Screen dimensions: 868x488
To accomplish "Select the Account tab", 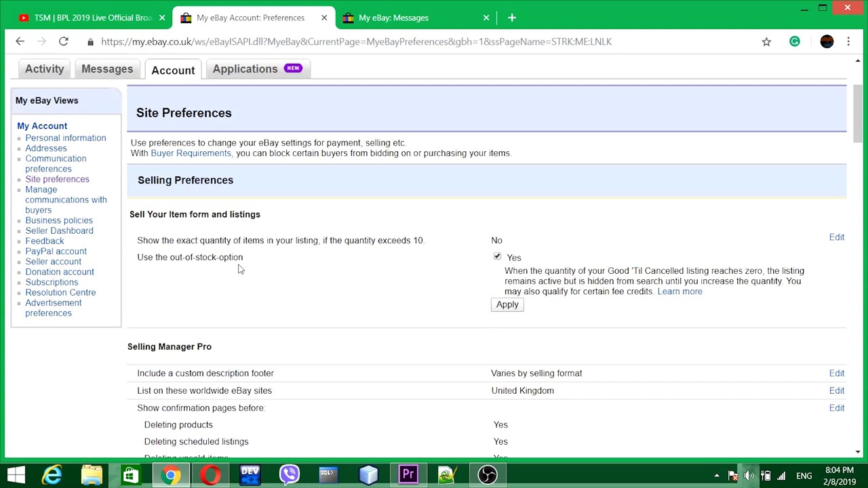I will (x=173, y=70).
